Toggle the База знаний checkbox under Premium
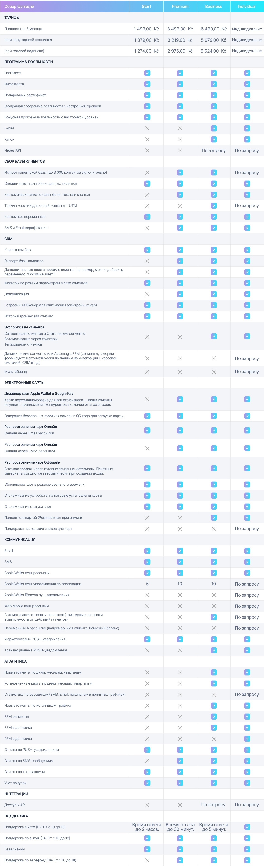The height and width of the screenshot is (868, 264). coord(180,849)
